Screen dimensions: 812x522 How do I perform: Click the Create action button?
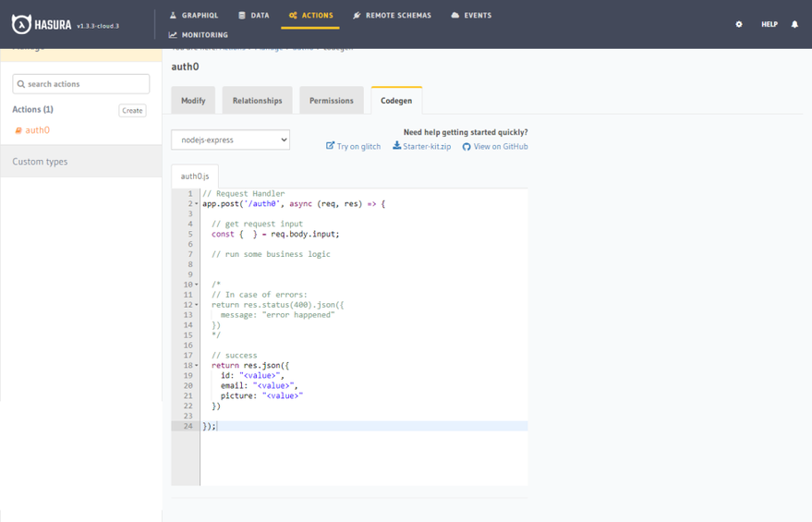click(133, 110)
